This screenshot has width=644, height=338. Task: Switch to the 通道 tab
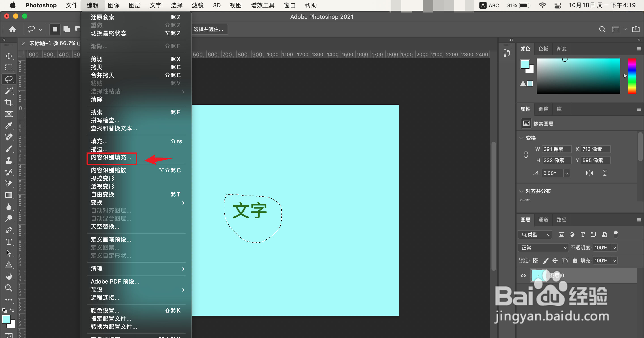(543, 220)
